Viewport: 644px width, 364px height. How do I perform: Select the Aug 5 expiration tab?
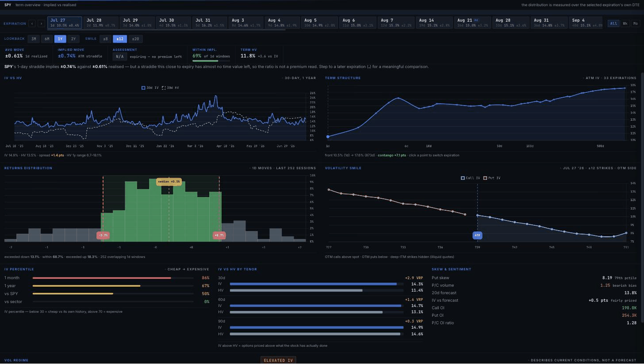click(x=319, y=23)
